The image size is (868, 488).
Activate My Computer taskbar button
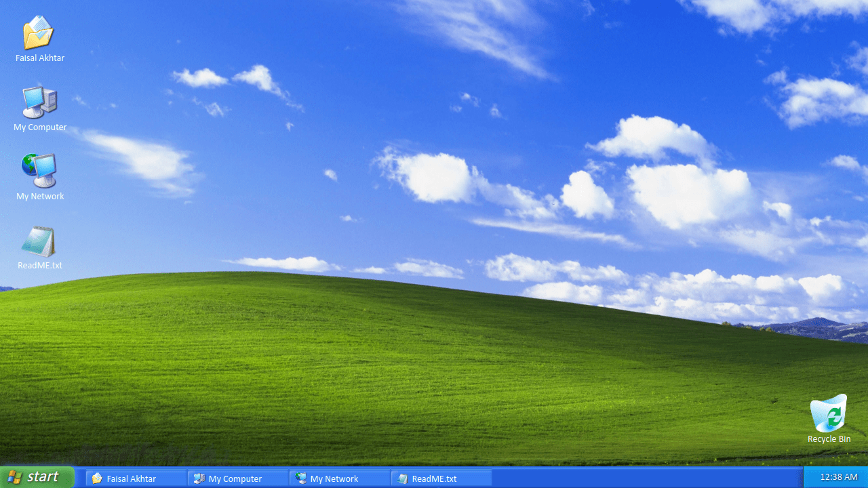[238, 479]
